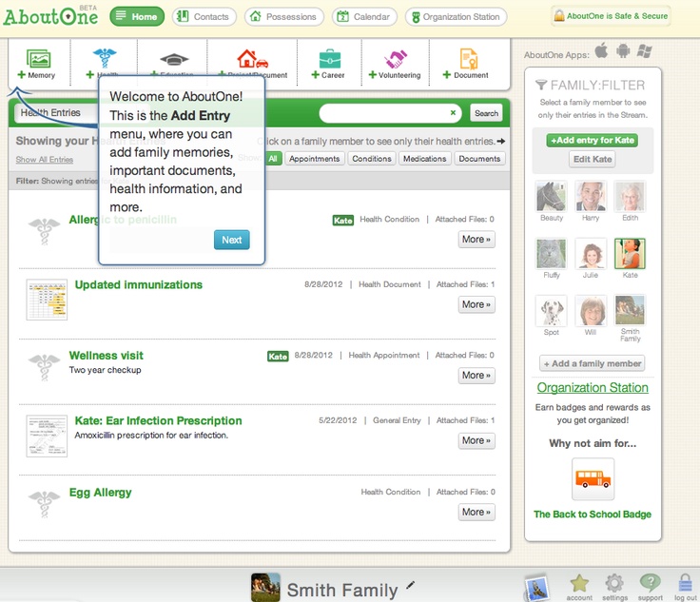Click Next in the welcome tooltip

[x=232, y=240]
